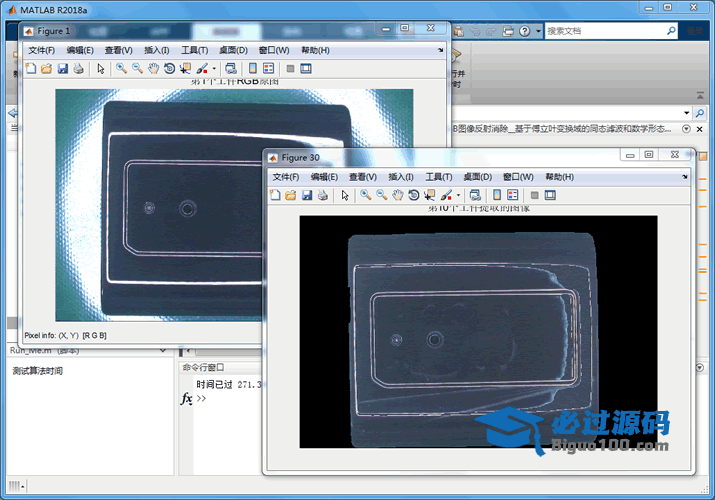Image resolution: width=715 pixels, height=500 pixels.
Task: Open 文件(F) menu in Figure 30
Action: point(287,177)
